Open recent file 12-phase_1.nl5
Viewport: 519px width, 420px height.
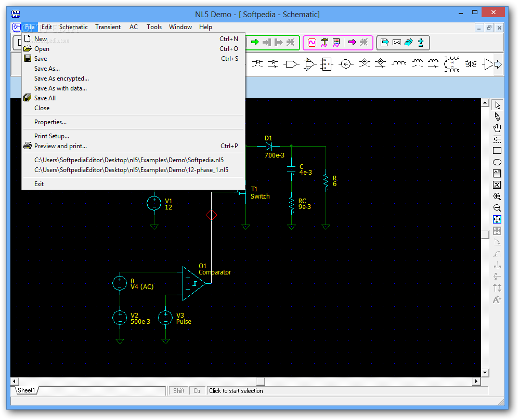[x=134, y=170]
